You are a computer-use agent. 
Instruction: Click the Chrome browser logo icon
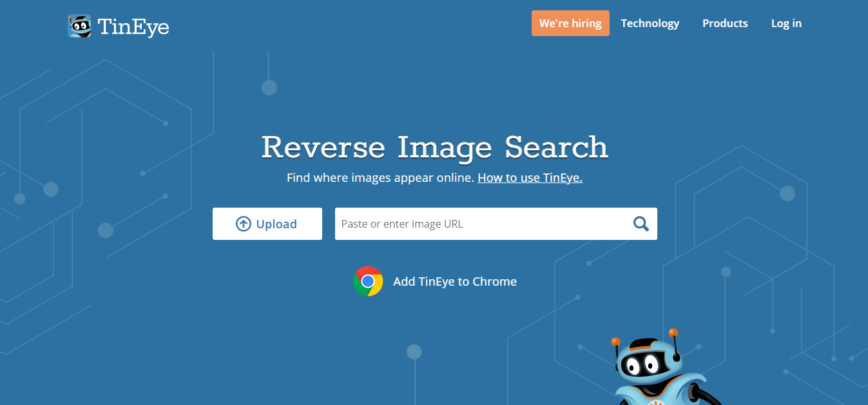coord(368,281)
